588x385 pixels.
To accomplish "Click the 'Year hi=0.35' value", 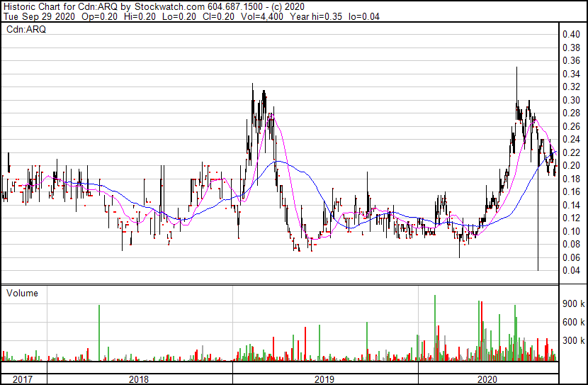I will 316,17.
